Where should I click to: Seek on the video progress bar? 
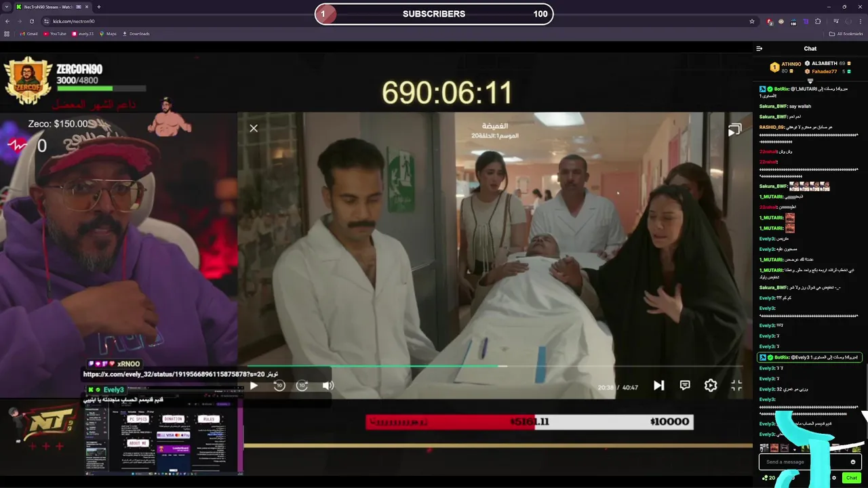[x=495, y=367]
